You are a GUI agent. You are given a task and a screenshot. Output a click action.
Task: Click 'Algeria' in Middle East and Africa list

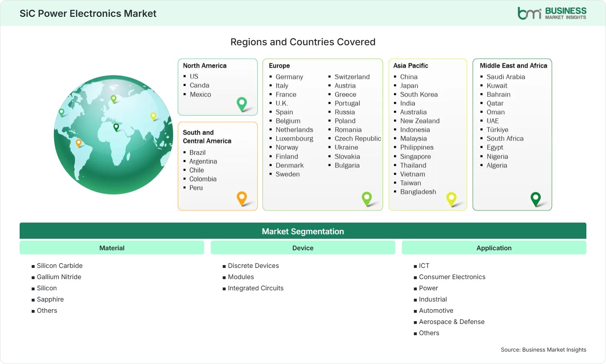click(x=497, y=165)
